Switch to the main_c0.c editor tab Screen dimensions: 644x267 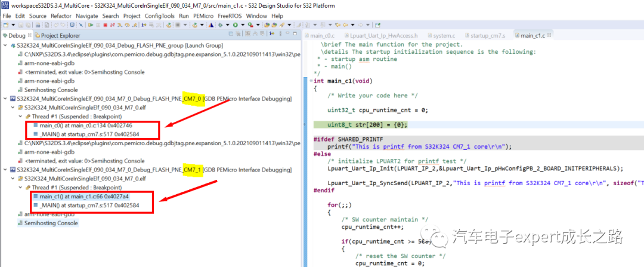coord(319,36)
